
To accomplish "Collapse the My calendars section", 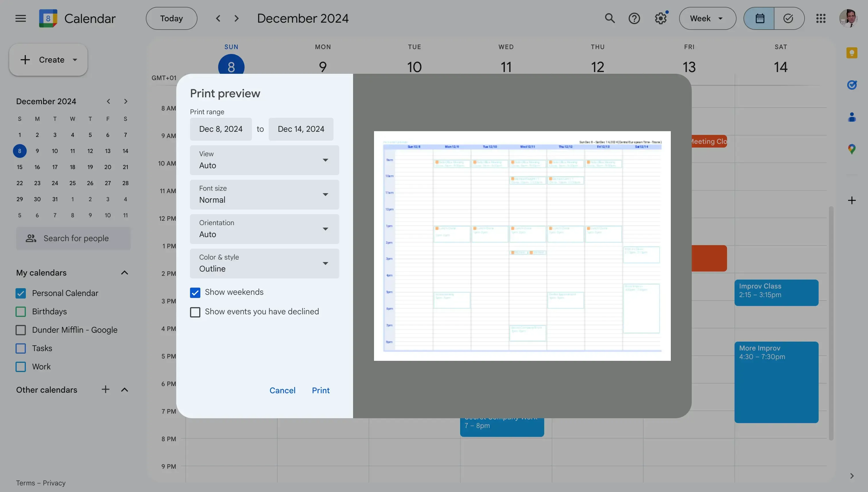I will pos(124,273).
